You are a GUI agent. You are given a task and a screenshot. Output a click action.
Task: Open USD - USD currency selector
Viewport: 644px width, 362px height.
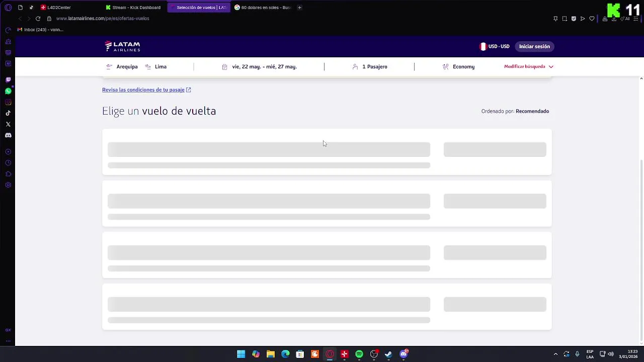coord(495,46)
